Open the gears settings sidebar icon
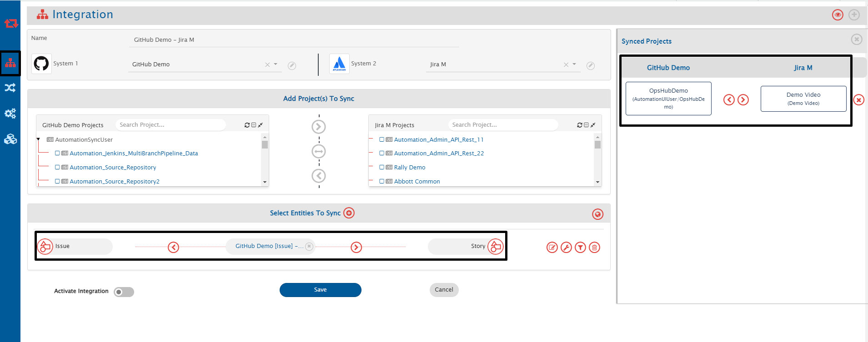The image size is (868, 342). coord(10,113)
